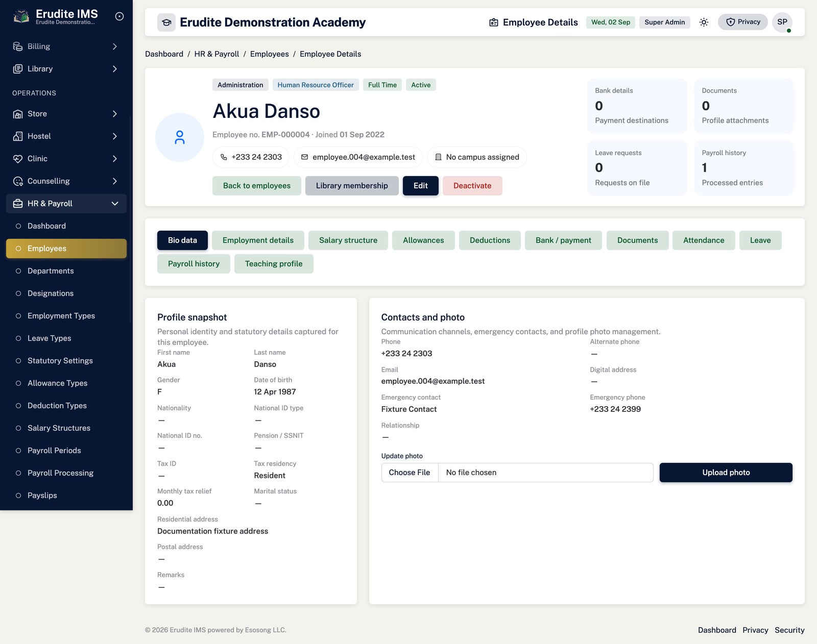This screenshot has height=644, width=817.
Task: Click the sidebar collapse circle icon
Action: pyautogui.click(x=119, y=16)
